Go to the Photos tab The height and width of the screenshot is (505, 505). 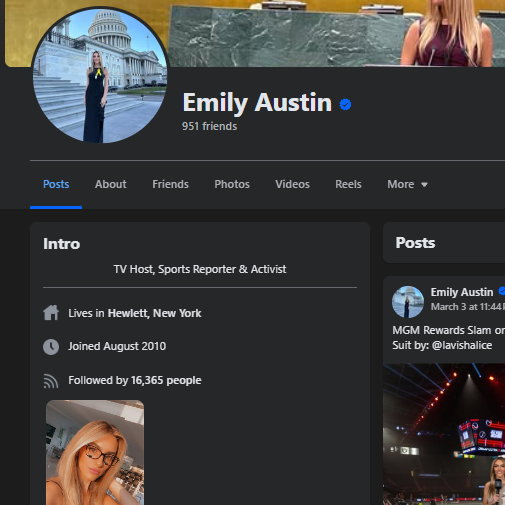[x=232, y=184]
